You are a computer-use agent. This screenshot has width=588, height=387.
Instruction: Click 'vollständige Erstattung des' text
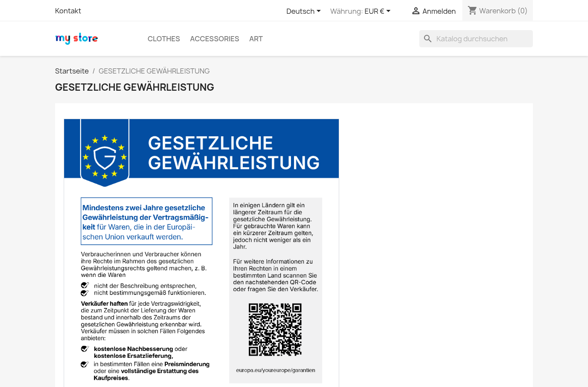click(x=160, y=371)
